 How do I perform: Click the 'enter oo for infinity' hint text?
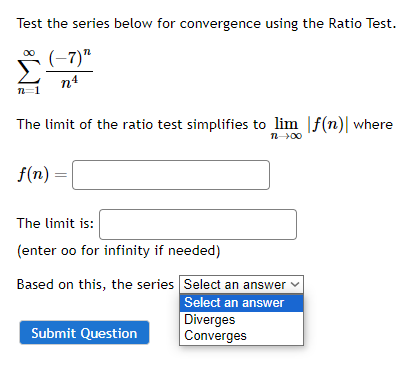[119, 251]
